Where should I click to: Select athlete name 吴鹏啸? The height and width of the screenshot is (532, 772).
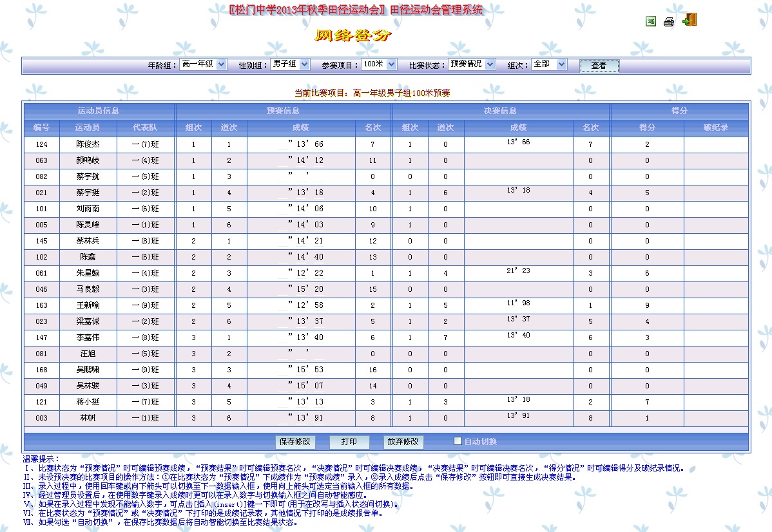pos(88,370)
